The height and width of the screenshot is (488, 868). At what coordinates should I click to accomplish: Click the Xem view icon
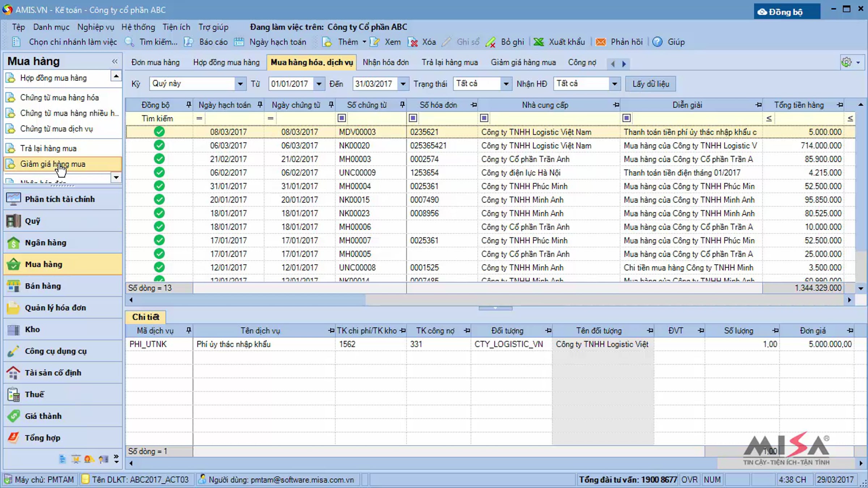click(x=375, y=42)
